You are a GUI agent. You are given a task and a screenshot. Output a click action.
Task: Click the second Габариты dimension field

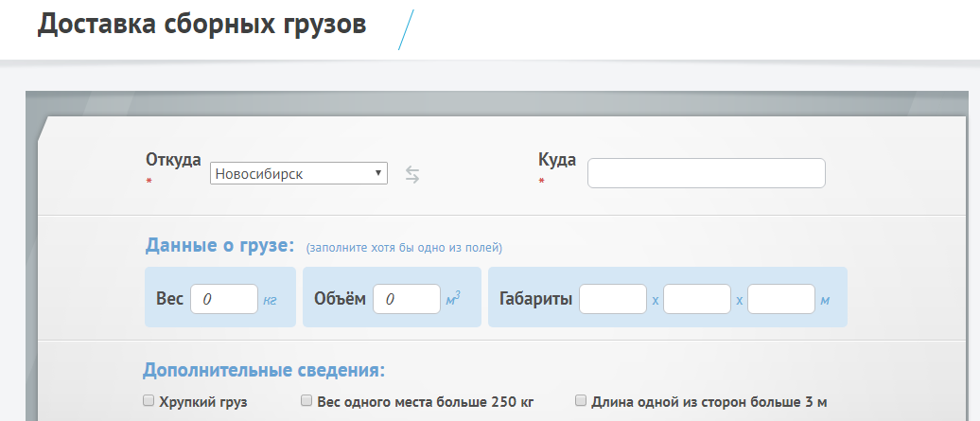coord(697,299)
